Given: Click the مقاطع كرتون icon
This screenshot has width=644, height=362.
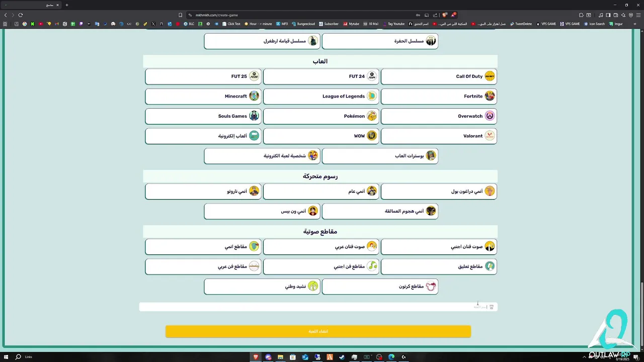Looking at the screenshot, I should tap(431, 287).
